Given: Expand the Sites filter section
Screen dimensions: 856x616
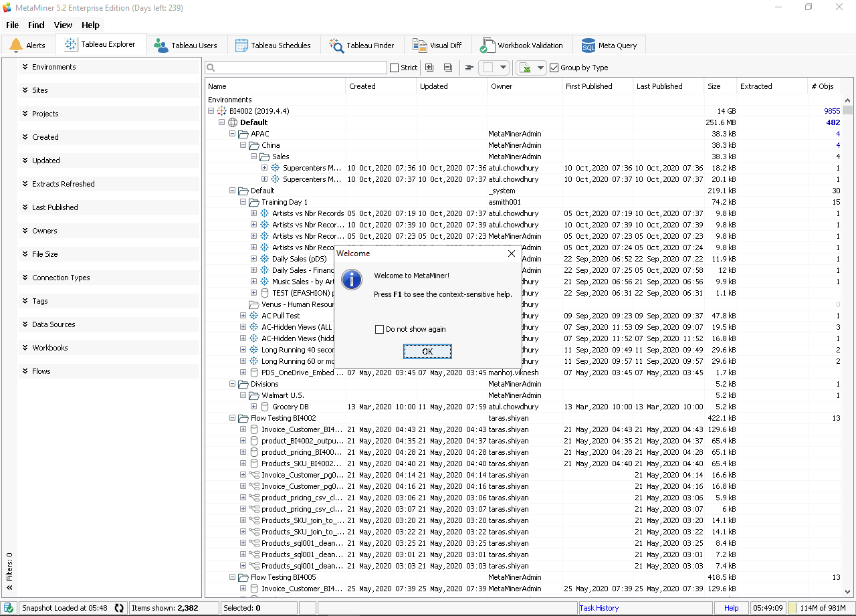Looking at the screenshot, I should (x=109, y=90).
